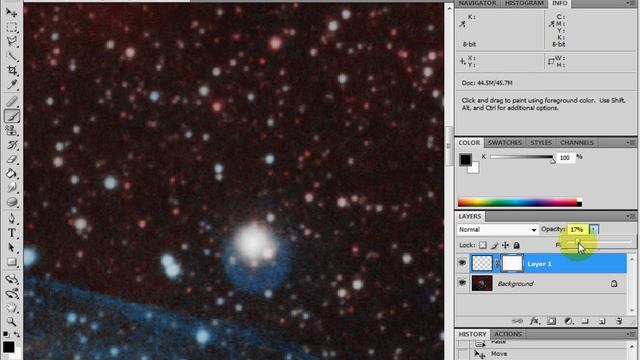Select the Clone Stamp tool

click(11, 131)
